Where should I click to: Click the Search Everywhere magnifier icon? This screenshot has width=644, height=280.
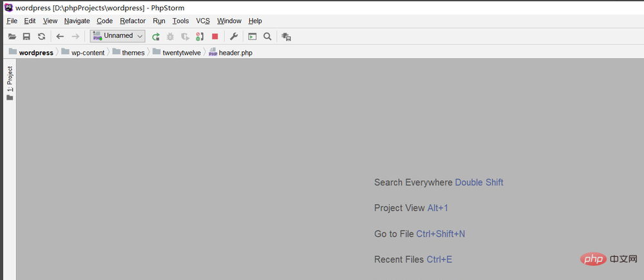pos(267,37)
